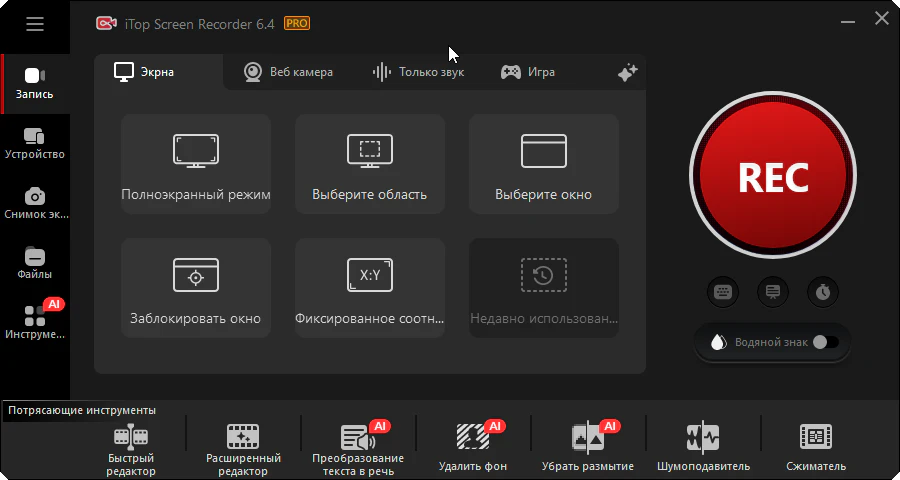900x480 pixels.
Task: Open the Снимок экрана screenshot section
Action: point(35,203)
